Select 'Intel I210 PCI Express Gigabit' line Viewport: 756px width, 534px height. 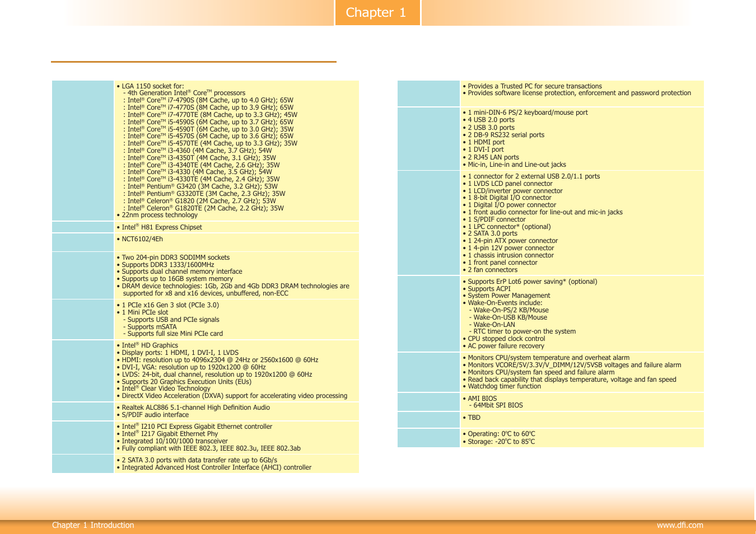pos(194,427)
